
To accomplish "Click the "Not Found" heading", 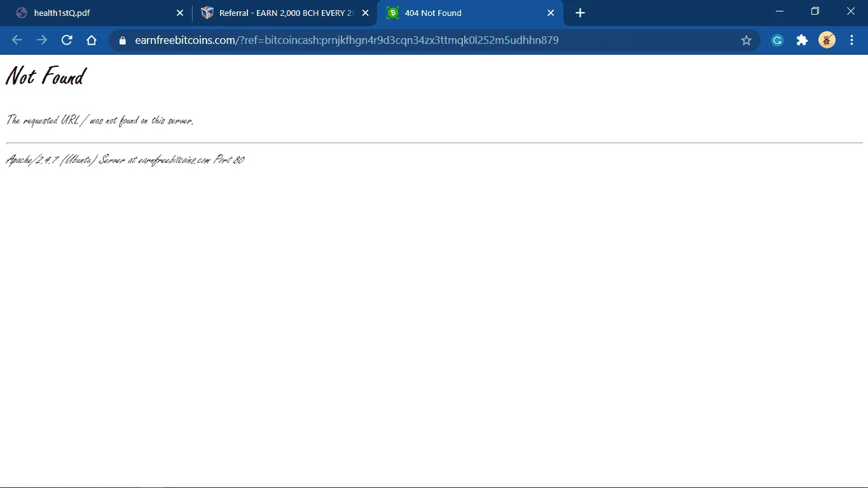I will pos(45,76).
